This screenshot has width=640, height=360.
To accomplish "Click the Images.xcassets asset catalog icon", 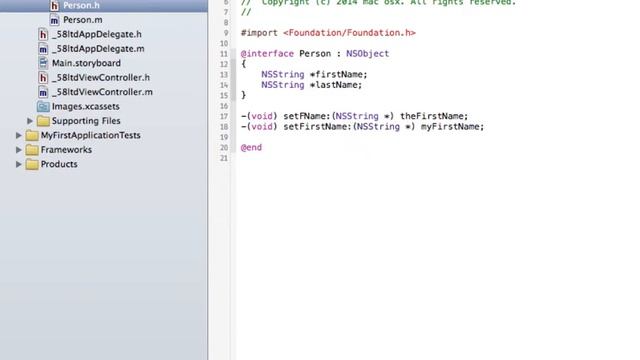I will [x=43, y=107].
